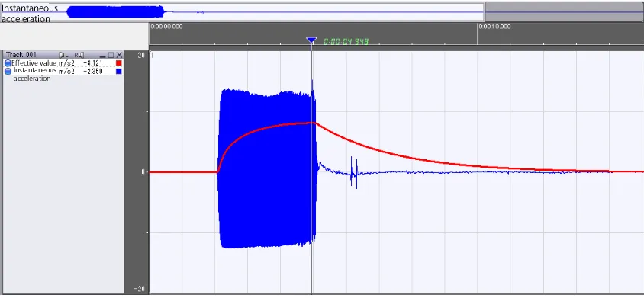Toggle the Instantaneous acceleration blue indicator
The width and height of the screenshot is (644, 298).
(x=8, y=72)
